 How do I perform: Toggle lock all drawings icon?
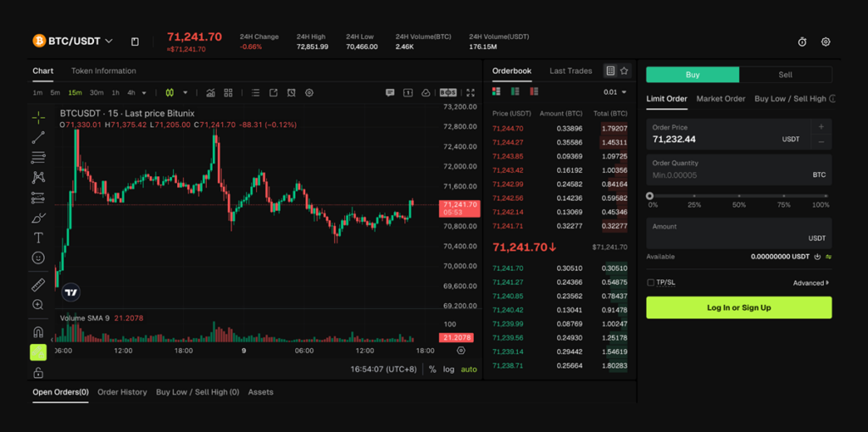(38, 373)
